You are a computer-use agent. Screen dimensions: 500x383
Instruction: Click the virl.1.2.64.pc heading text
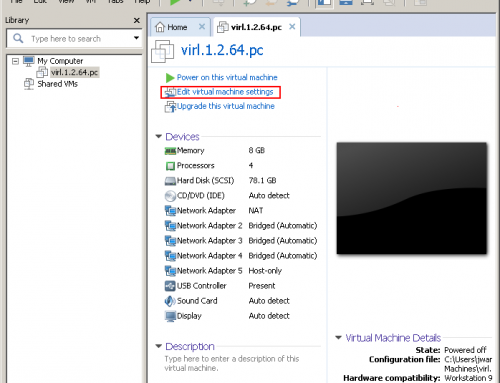pyautogui.click(x=222, y=50)
